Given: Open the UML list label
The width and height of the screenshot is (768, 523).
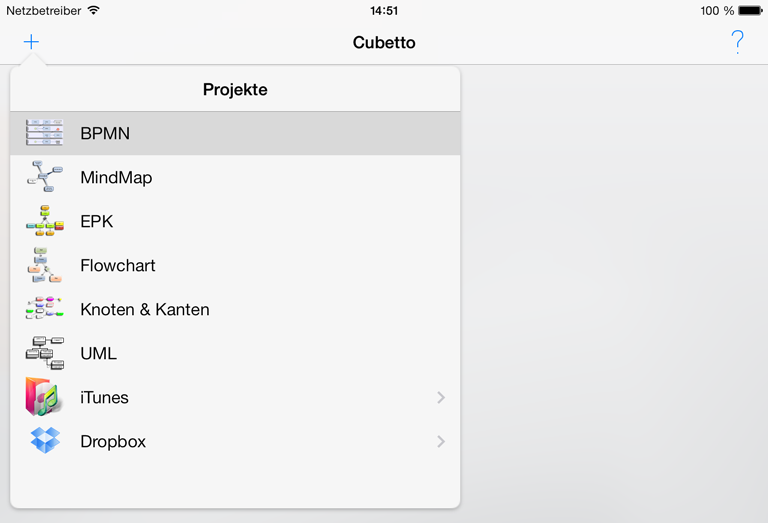Looking at the screenshot, I should click(98, 354).
